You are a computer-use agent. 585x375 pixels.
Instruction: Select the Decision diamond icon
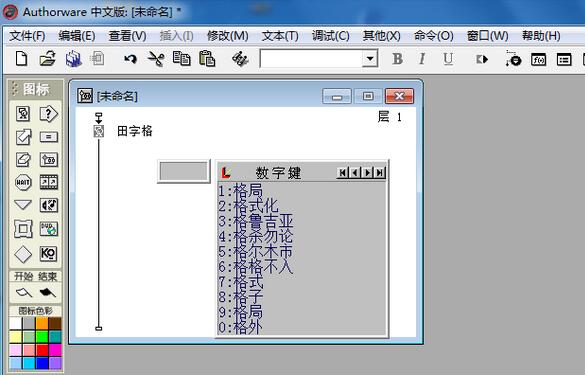pos(23,254)
